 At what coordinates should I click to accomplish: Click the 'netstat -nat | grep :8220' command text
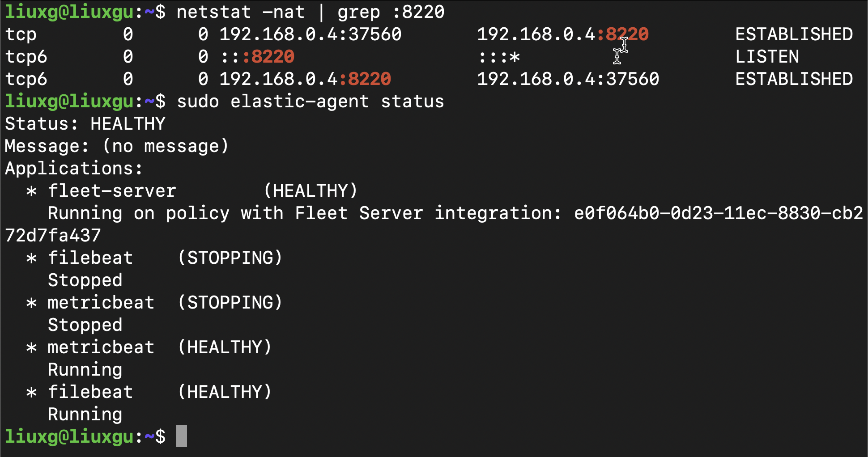click(311, 12)
